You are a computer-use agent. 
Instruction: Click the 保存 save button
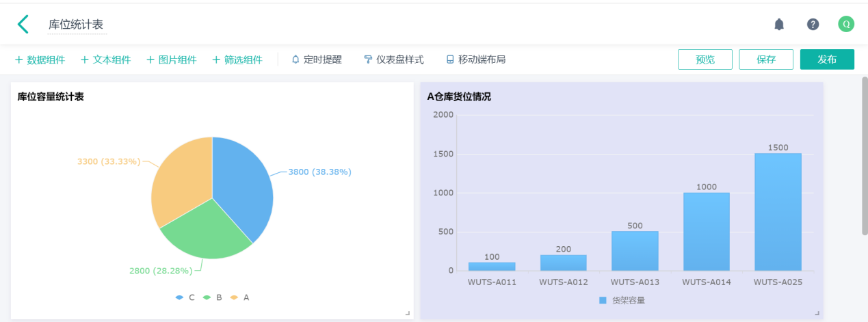(x=765, y=59)
